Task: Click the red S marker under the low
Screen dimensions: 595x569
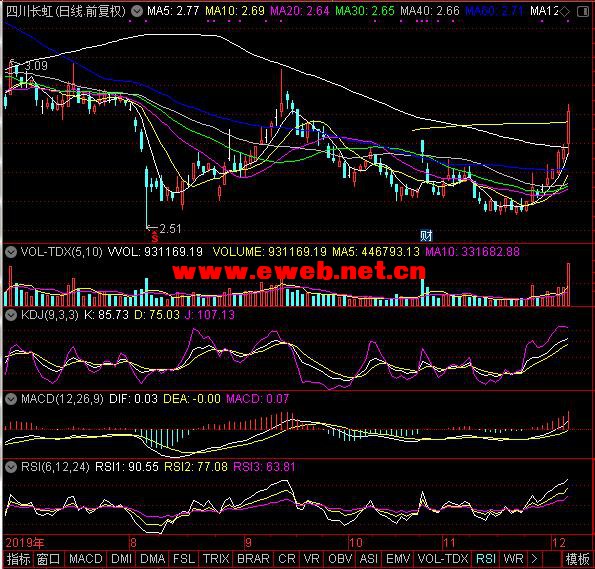Action: [x=154, y=238]
